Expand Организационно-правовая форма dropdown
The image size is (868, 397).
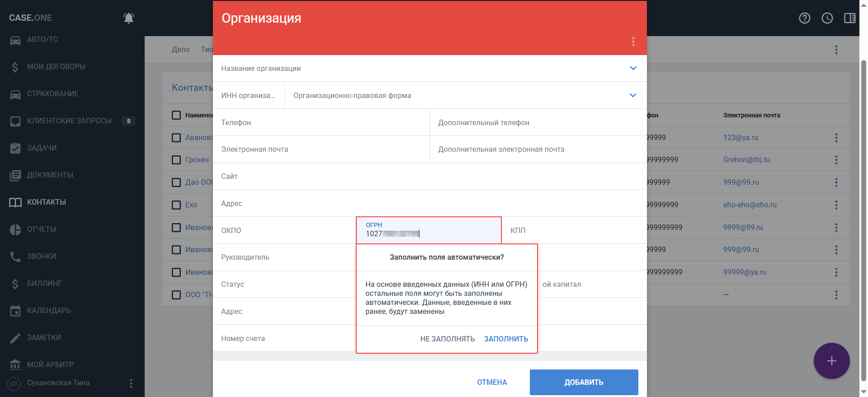pos(632,95)
